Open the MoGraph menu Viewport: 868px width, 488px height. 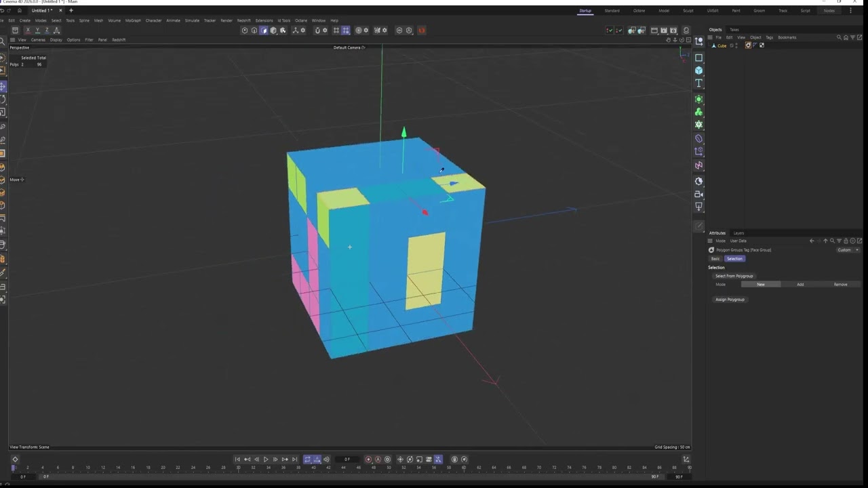pyautogui.click(x=133, y=20)
